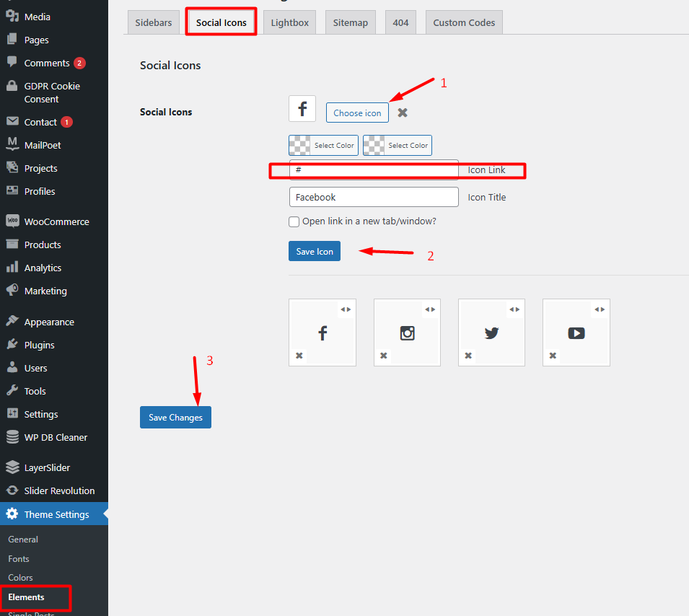Enable open link in new tab checkbox
Image resolution: width=689 pixels, height=616 pixels.
coord(294,221)
